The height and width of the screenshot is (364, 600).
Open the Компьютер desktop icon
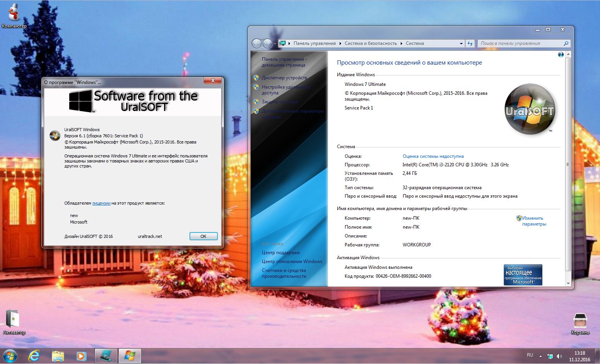[14, 16]
